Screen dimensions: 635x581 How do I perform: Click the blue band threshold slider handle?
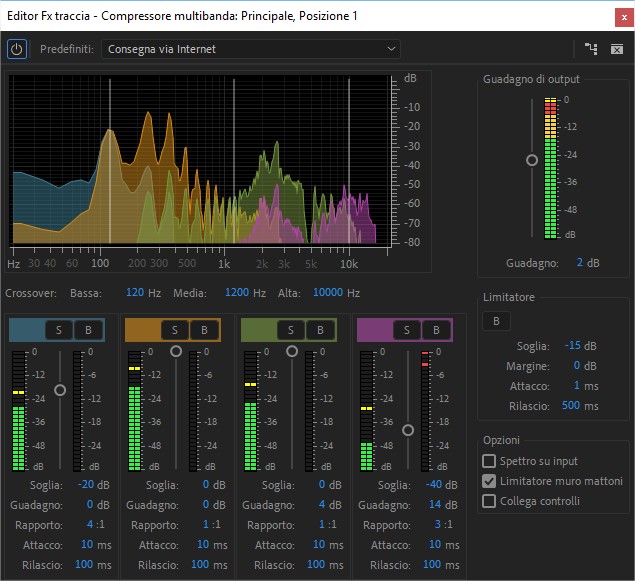[60, 390]
